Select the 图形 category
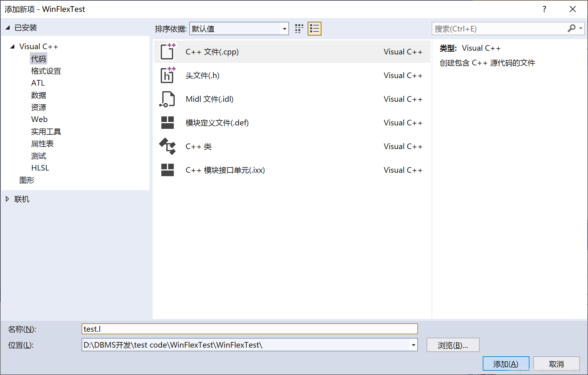This screenshot has width=588, height=375. [x=27, y=180]
